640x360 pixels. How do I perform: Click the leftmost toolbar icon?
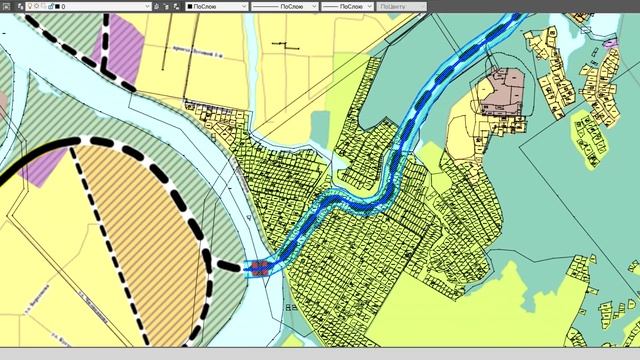(x=7, y=7)
